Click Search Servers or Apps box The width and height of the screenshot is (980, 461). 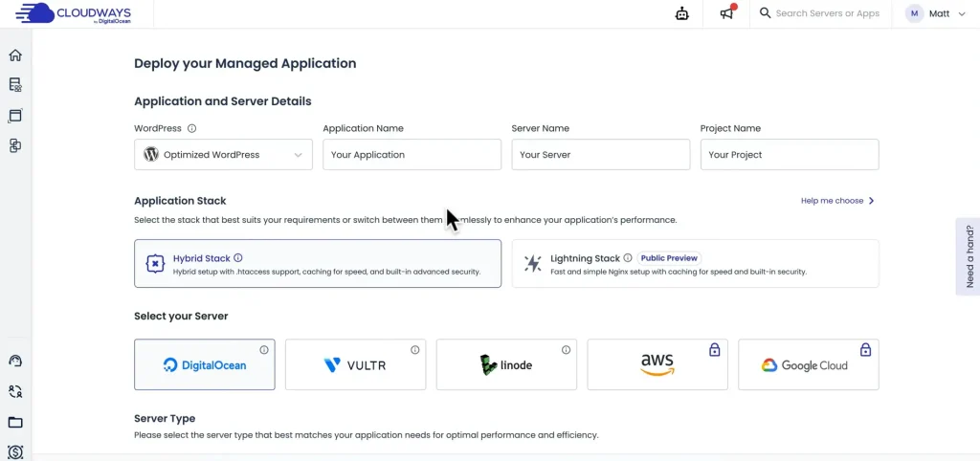coord(828,13)
